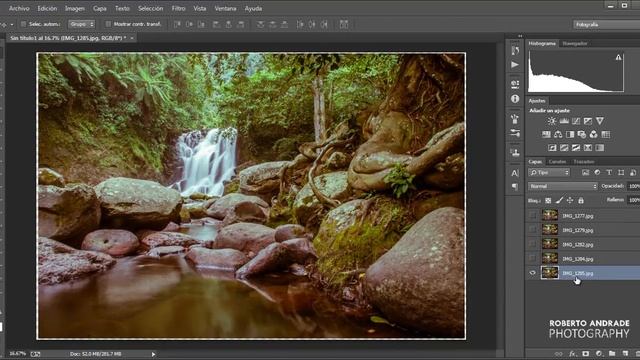640x360 pixels.
Task: Switch to the Capas tab
Action: pyautogui.click(x=535, y=162)
